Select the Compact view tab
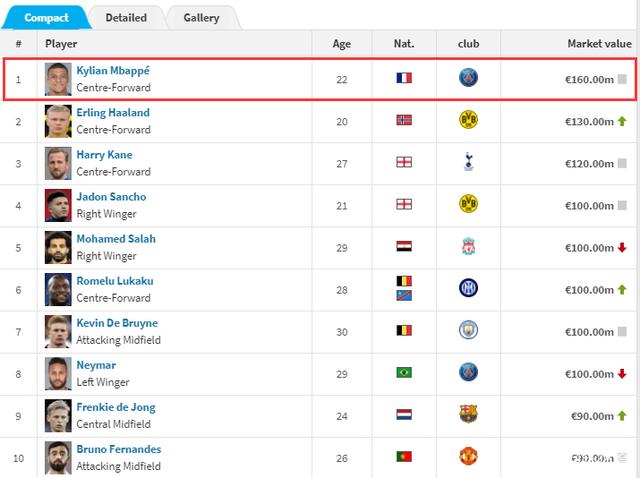This screenshot has width=640, height=478. click(x=46, y=17)
